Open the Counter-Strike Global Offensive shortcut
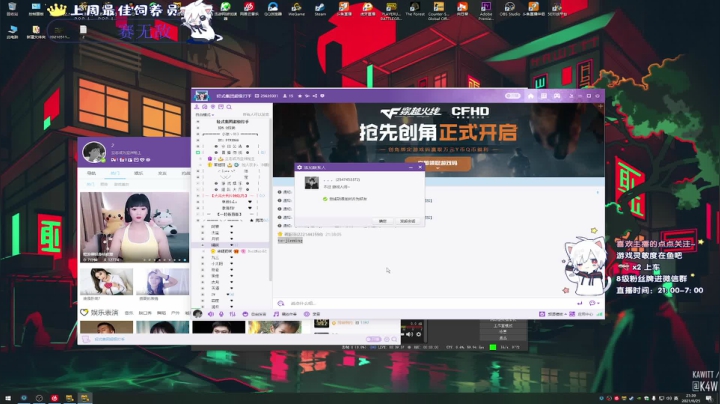The width and height of the screenshot is (720, 404). coord(439,9)
